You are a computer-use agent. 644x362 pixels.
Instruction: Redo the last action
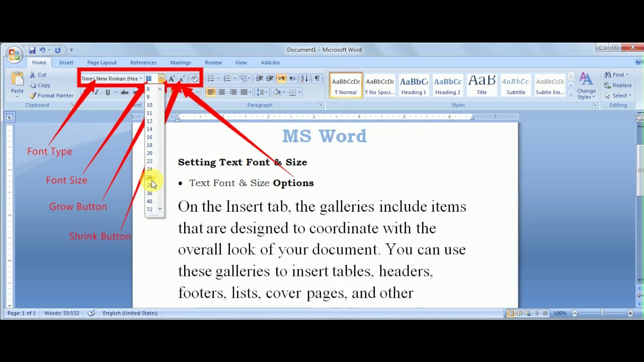57,50
